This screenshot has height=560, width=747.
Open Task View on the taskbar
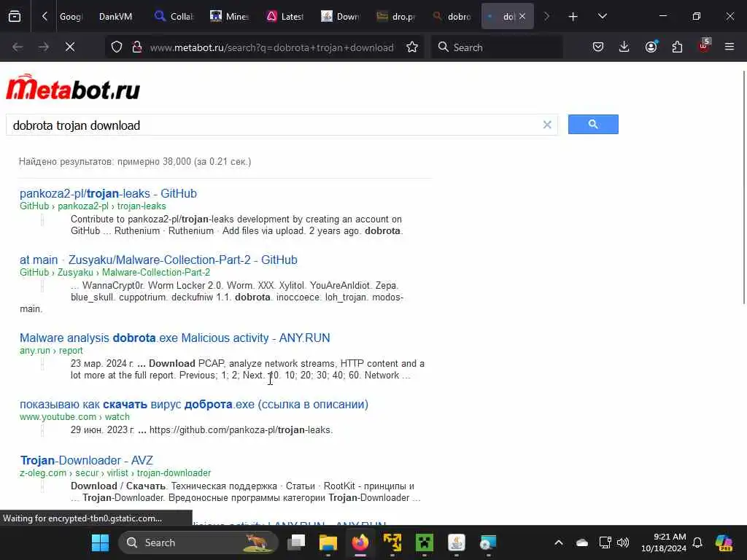tap(296, 542)
